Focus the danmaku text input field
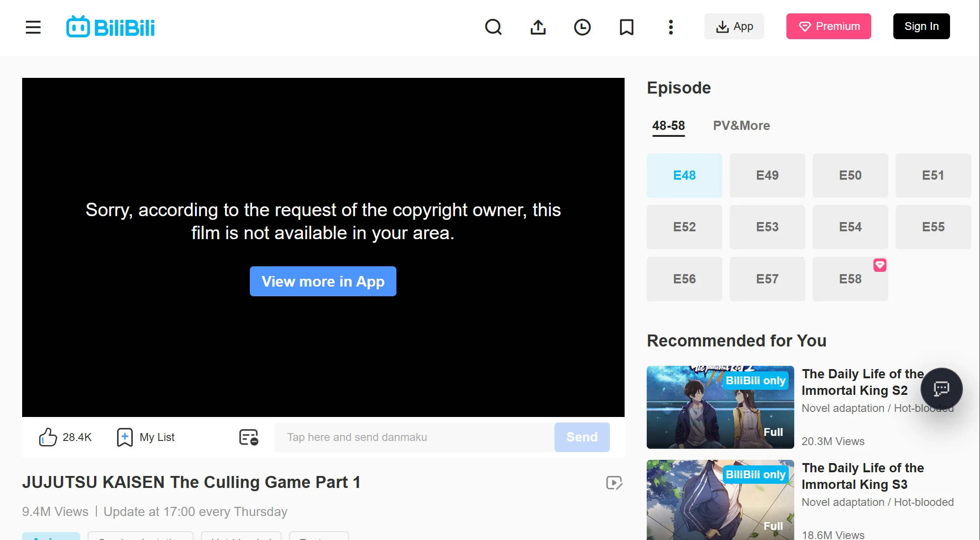 click(414, 437)
